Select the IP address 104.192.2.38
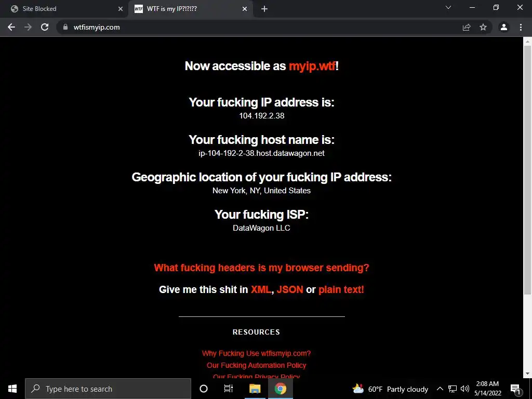Image resolution: width=532 pixels, height=399 pixels. pos(262,116)
